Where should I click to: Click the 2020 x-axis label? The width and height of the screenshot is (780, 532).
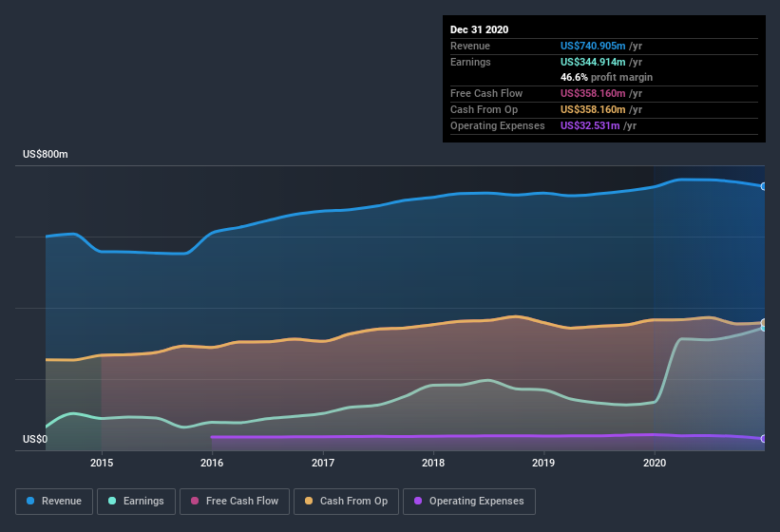[655, 463]
